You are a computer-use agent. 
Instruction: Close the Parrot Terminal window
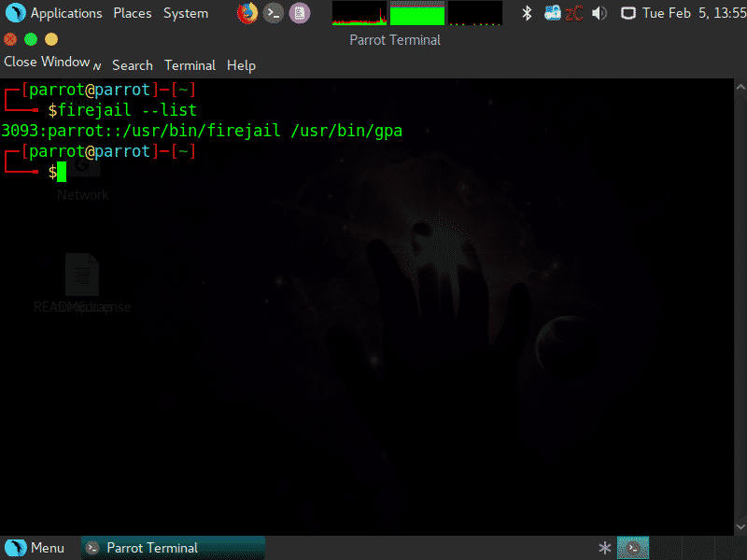point(10,39)
